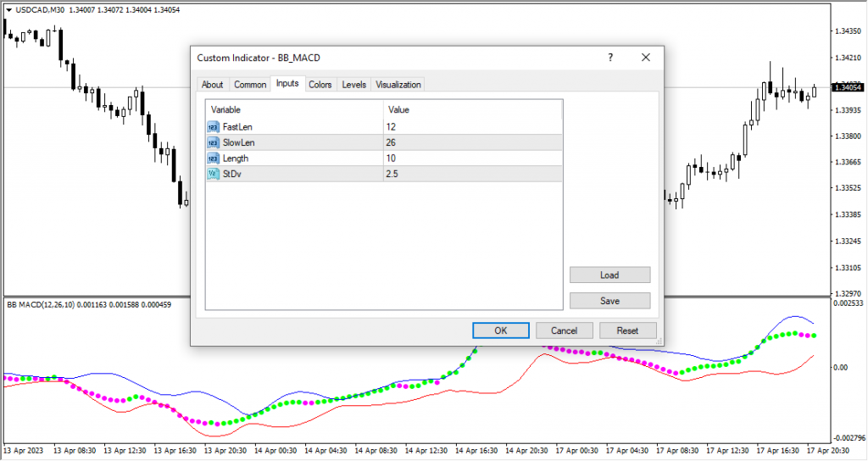Viewport: 868px width, 461px height.
Task: Open the Levels tab
Action: pyautogui.click(x=353, y=85)
